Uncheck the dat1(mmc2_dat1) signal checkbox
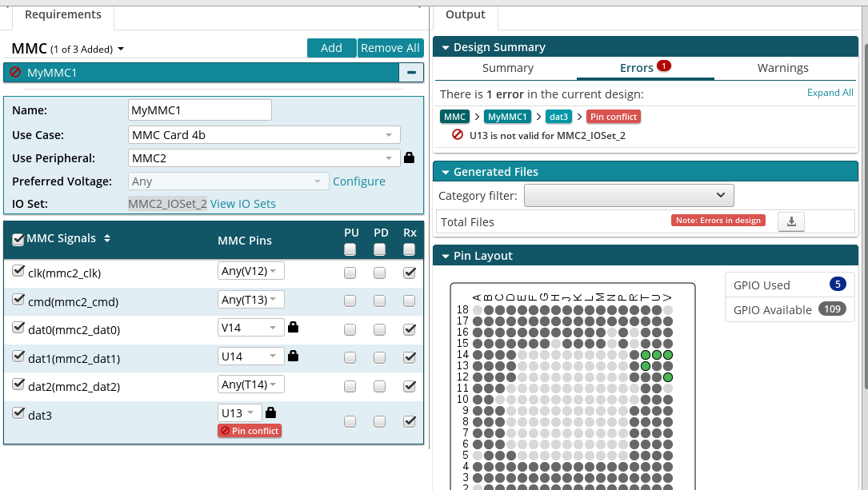The image size is (868, 490). point(18,356)
